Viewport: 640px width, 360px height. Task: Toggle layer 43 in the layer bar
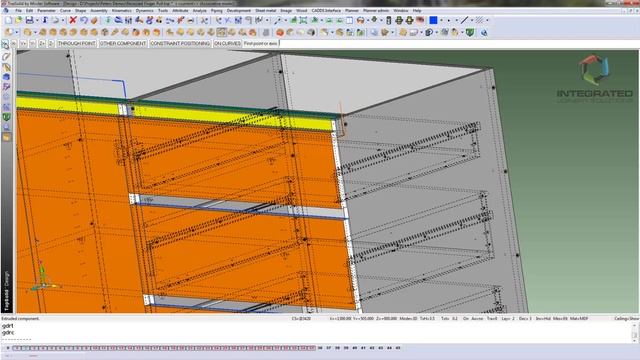pyautogui.click(x=380, y=348)
